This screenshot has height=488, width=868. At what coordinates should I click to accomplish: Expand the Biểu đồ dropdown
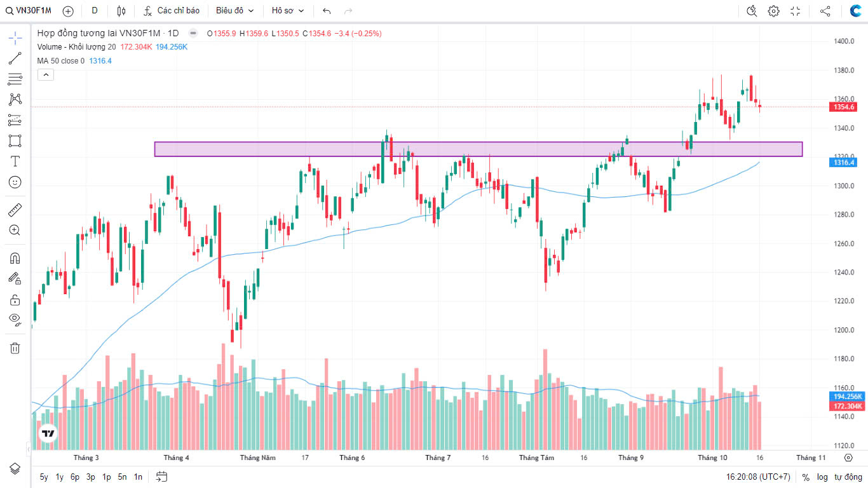[x=234, y=11]
